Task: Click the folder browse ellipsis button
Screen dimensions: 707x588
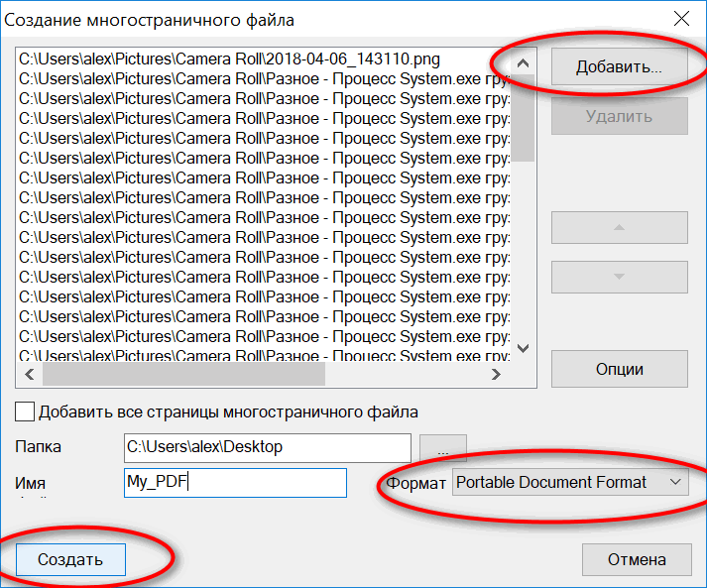Action: tap(442, 448)
